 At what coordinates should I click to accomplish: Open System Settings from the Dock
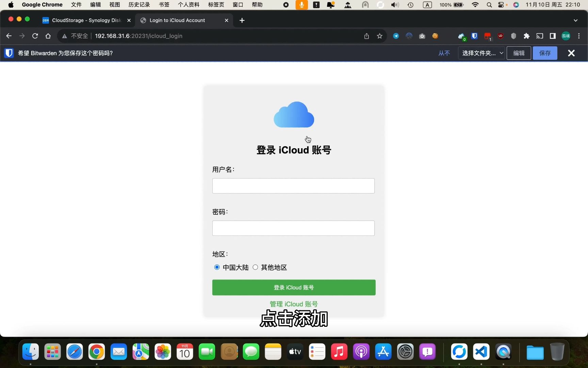[405, 352]
